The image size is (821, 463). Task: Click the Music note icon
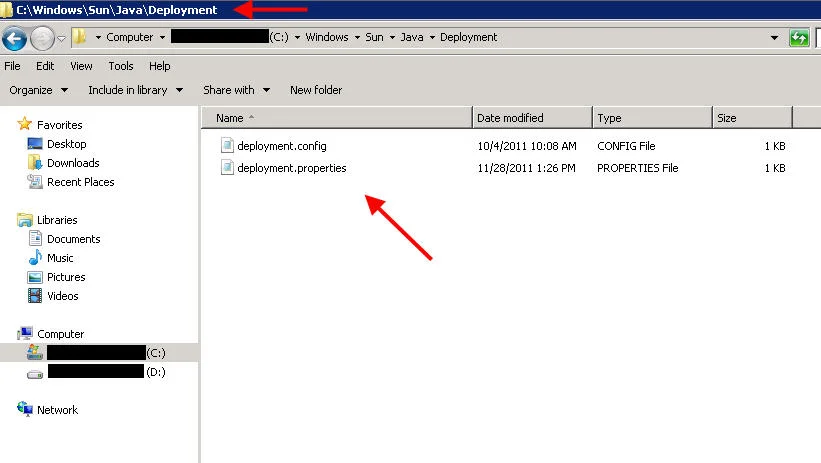tap(35, 257)
